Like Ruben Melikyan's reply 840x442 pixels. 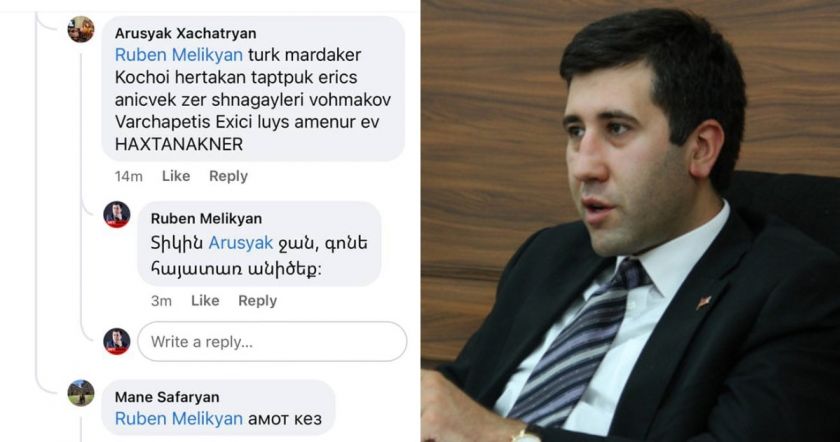click(205, 301)
